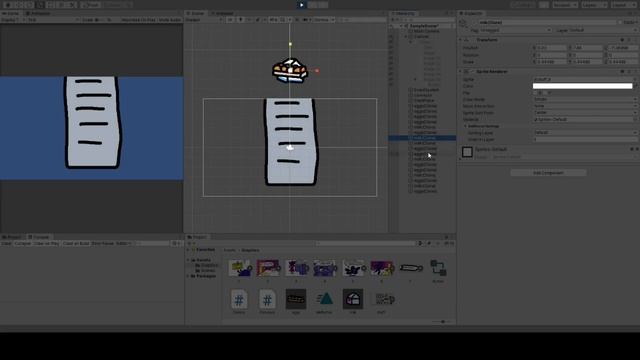
Task: Collapse the Transform component
Action: coord(461,40)
